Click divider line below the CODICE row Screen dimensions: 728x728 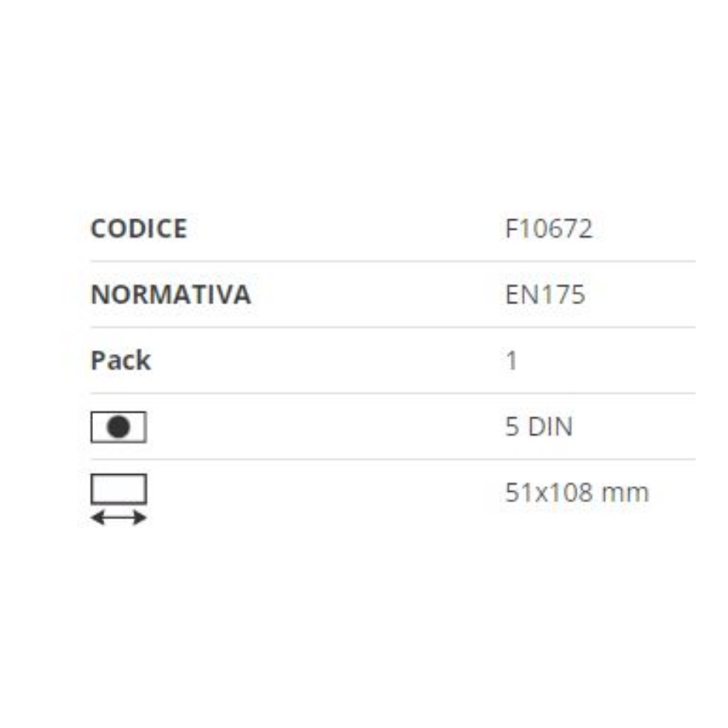pyautogui.click(x=393, y=261)
